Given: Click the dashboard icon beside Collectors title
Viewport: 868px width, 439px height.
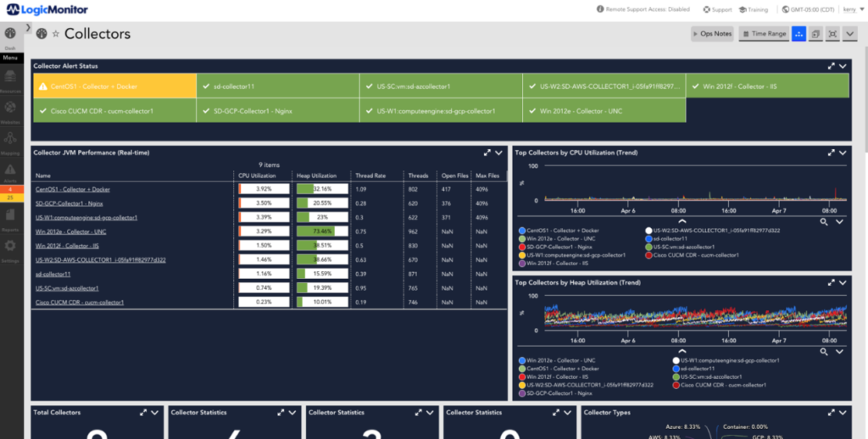Looking at the screenshot, I should click(42, 34).
